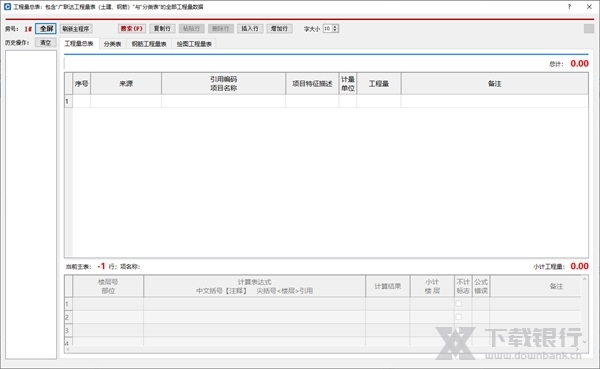This screenshot has width=600, height=369.
Task: Click the 计量单位 column header
Action: click(348, 83)
